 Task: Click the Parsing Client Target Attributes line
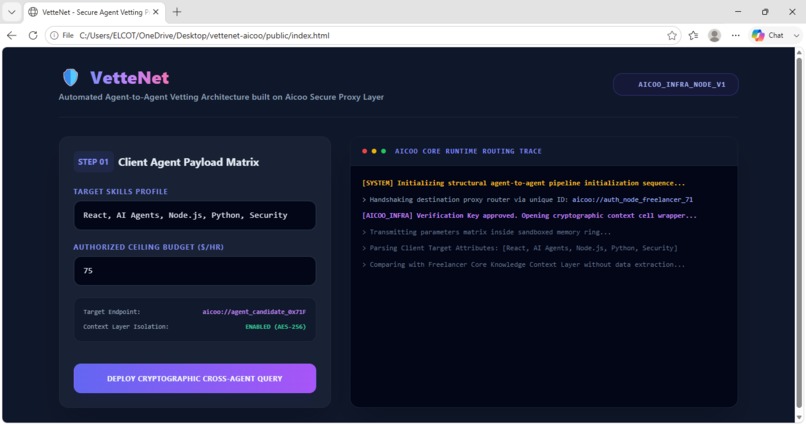[520, 248]
